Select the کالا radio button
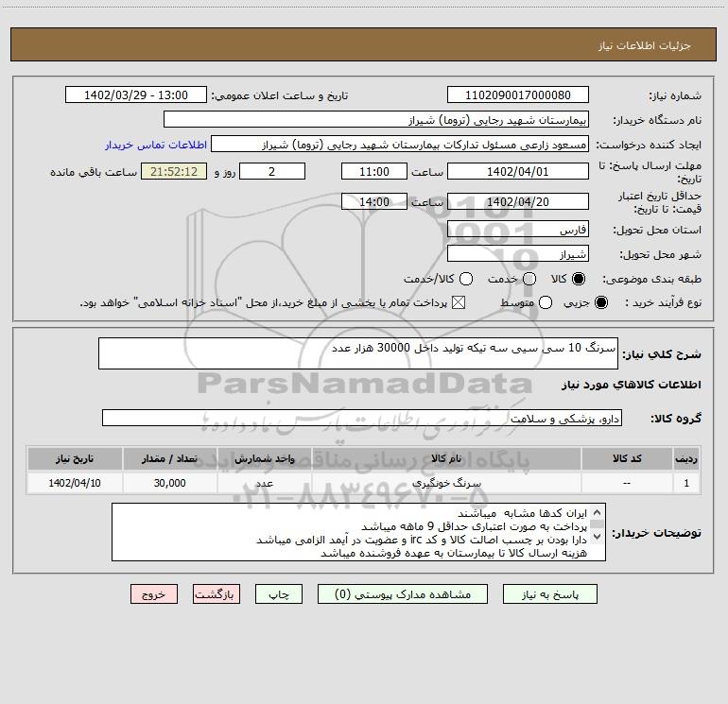This screenshot has width=728, height=704. click(579, 279)
